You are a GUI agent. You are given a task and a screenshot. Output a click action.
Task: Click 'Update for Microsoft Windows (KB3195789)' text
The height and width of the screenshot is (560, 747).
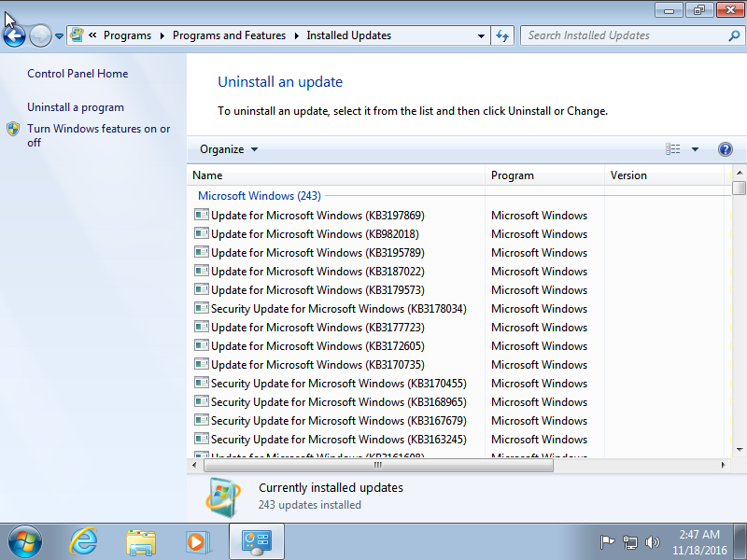[317, 253]
